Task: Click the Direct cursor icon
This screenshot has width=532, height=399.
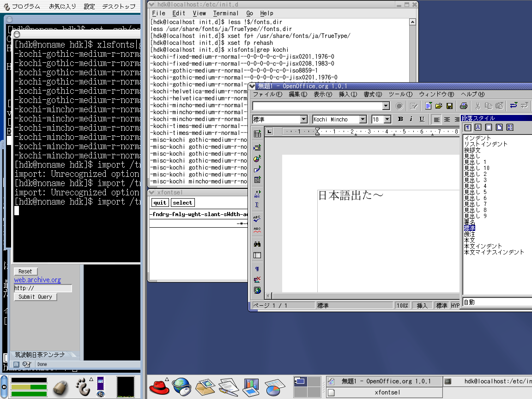Action: [257, 205]
